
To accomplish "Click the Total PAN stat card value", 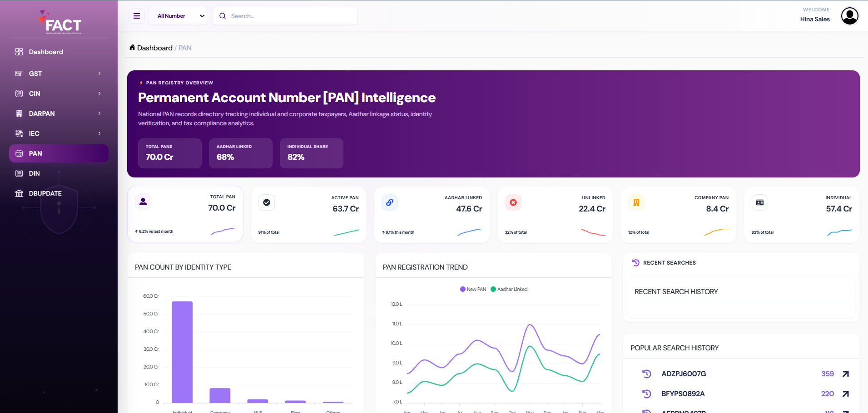I will tap(222, 208).
